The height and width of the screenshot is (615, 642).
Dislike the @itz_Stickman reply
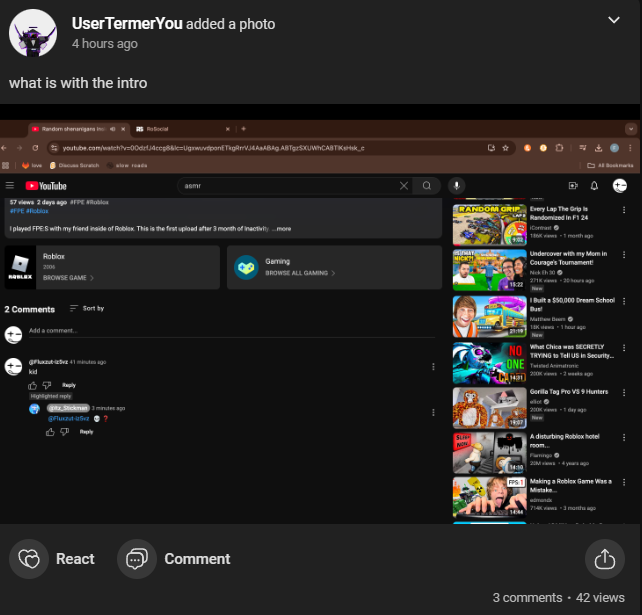[x=65, y=432]
